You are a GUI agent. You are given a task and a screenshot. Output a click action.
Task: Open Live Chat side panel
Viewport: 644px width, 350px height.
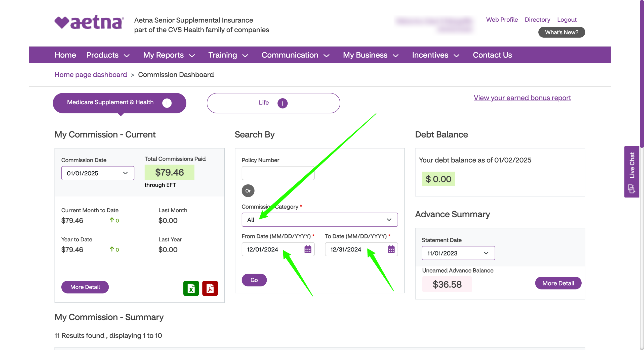pos(632,172)
